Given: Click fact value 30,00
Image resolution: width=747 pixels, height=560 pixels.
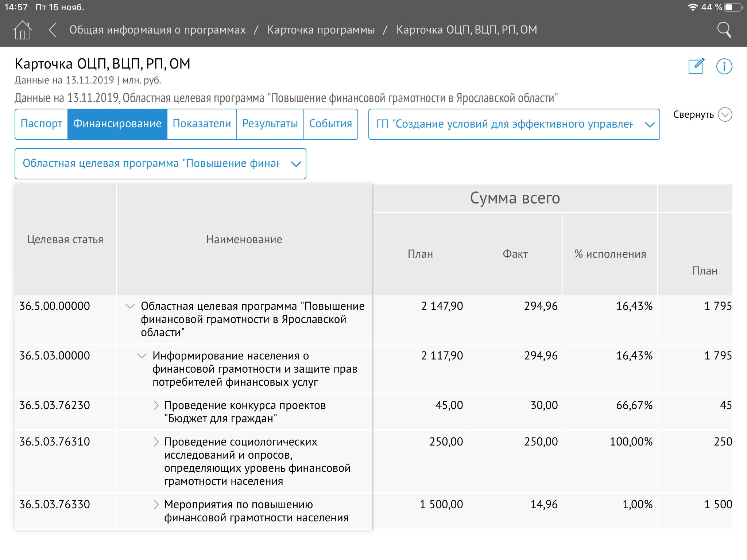Looking at the screenshot, I should (544, 405).
